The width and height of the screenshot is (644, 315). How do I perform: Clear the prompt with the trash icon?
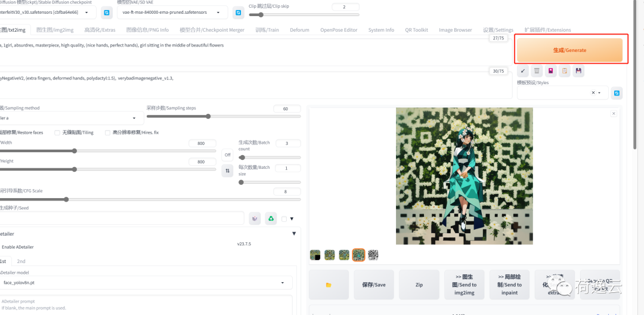click(537, 71)
